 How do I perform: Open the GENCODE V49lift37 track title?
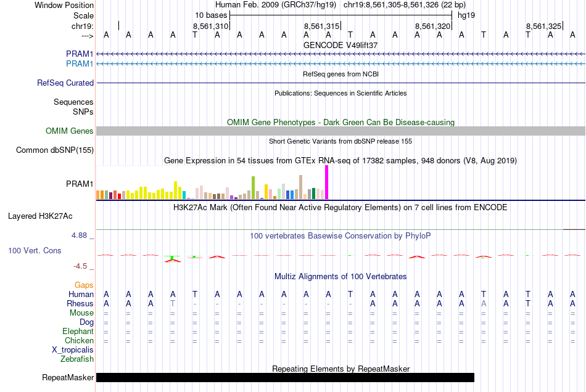(x=340, y=45)
